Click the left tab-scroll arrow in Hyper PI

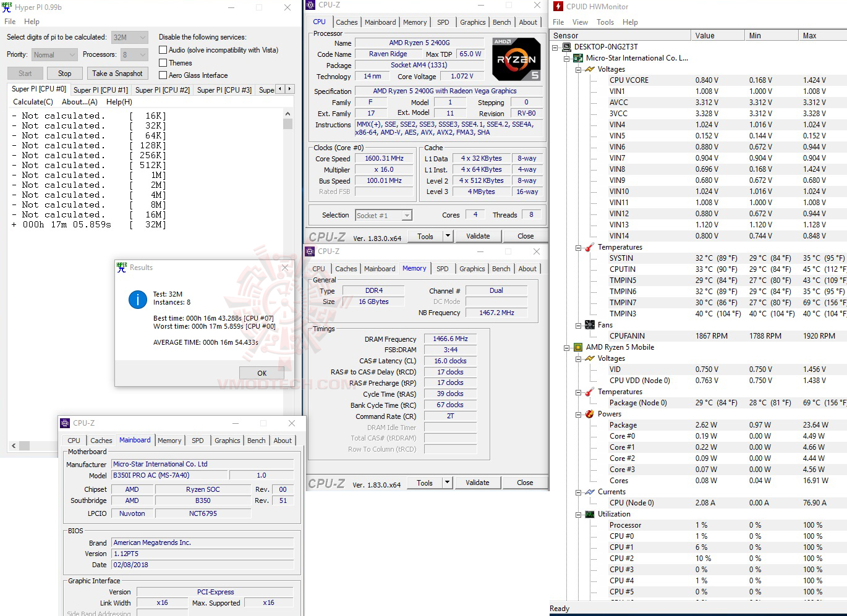pos(280,89)
